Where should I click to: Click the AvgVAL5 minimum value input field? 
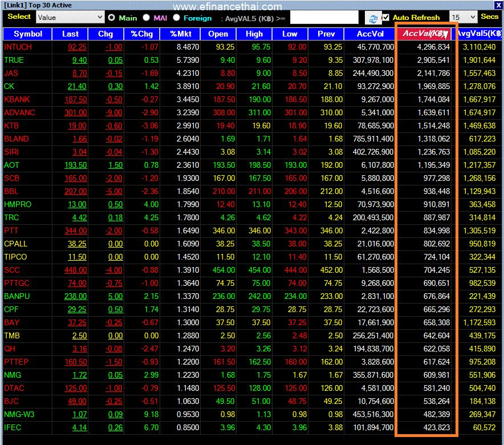point(324,17)
